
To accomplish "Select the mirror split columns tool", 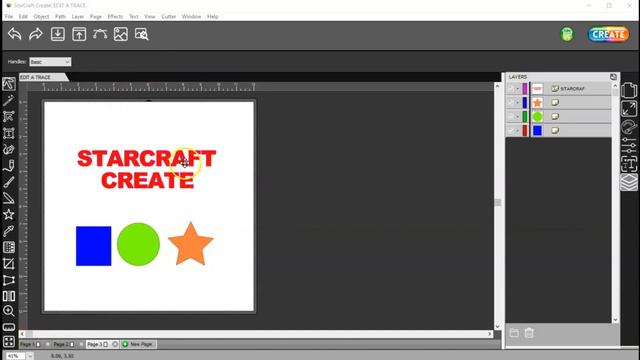I will 9,296.
